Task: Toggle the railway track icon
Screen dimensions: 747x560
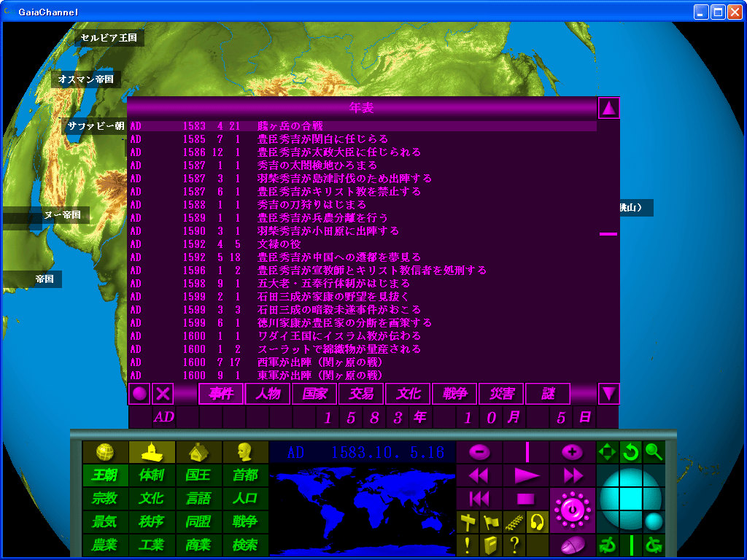Action: (x=514, y=522)
